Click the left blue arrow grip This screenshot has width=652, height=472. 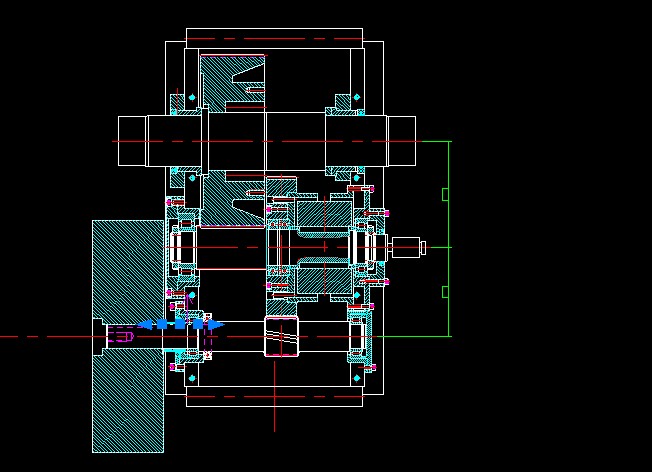coord(145,325)
